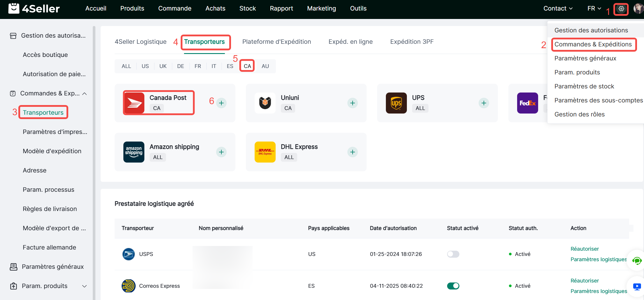Image resolution: width=644 pixels, height=300 pixels.
Task: Click the DHL Express plus icon
Action: [x=352, y=152]
